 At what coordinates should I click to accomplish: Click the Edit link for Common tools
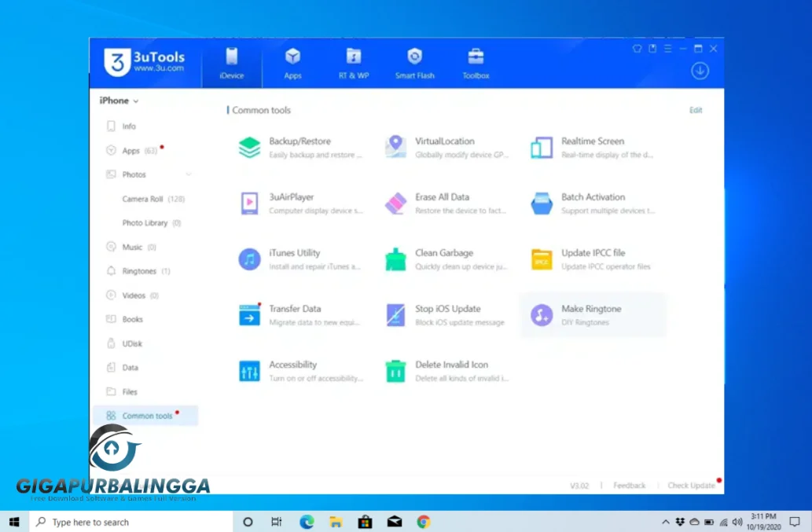pos(696,110)
